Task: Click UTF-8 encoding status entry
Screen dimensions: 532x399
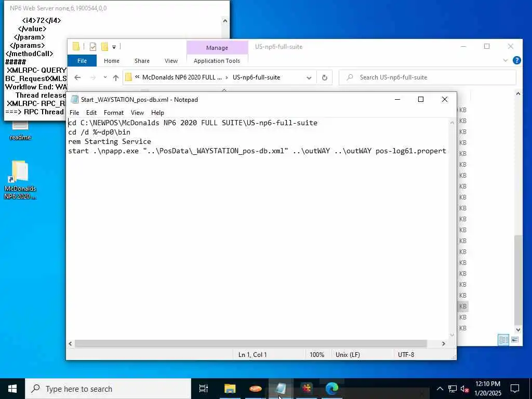Action: [x=406, y=354]
